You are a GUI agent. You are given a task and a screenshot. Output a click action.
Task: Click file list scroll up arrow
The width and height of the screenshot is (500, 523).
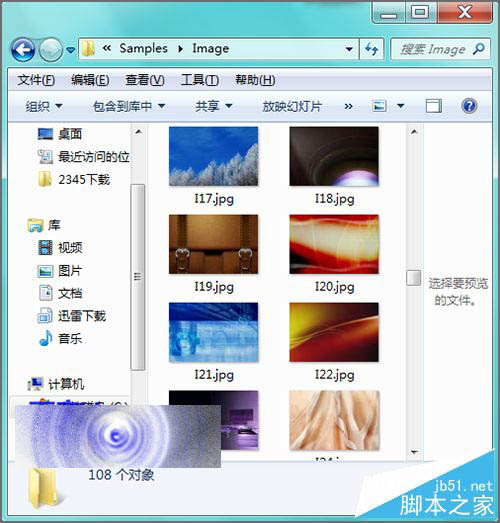pos(414,132)
